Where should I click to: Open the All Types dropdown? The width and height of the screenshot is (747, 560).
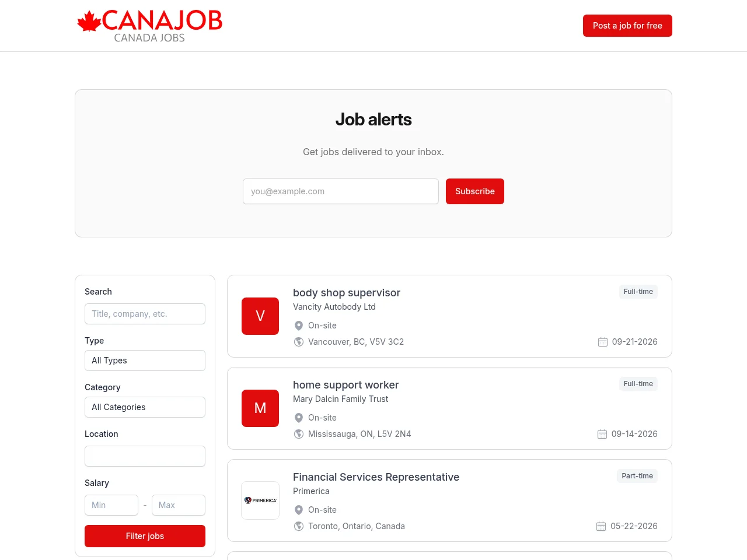(145, 360)
